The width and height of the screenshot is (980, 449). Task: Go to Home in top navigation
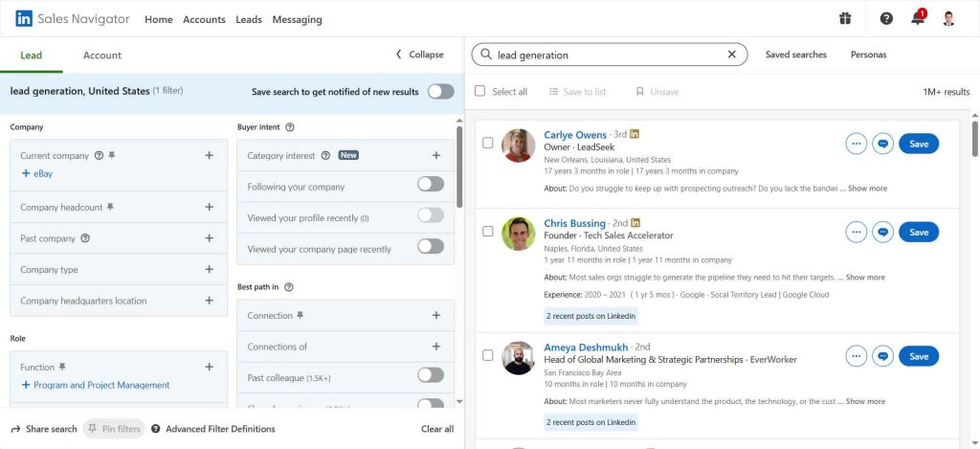coord(159,19)
